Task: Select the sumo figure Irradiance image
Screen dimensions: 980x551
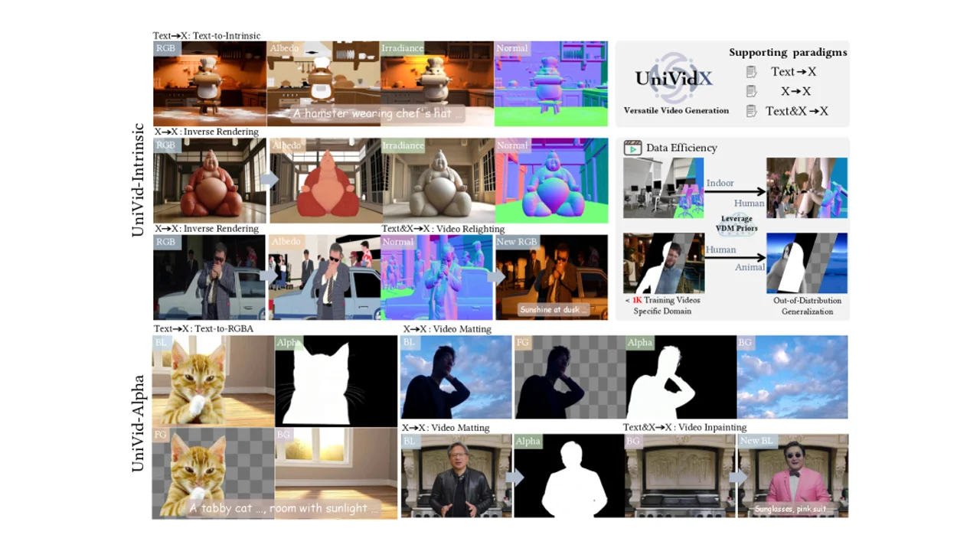Action: tap(438, 181)
